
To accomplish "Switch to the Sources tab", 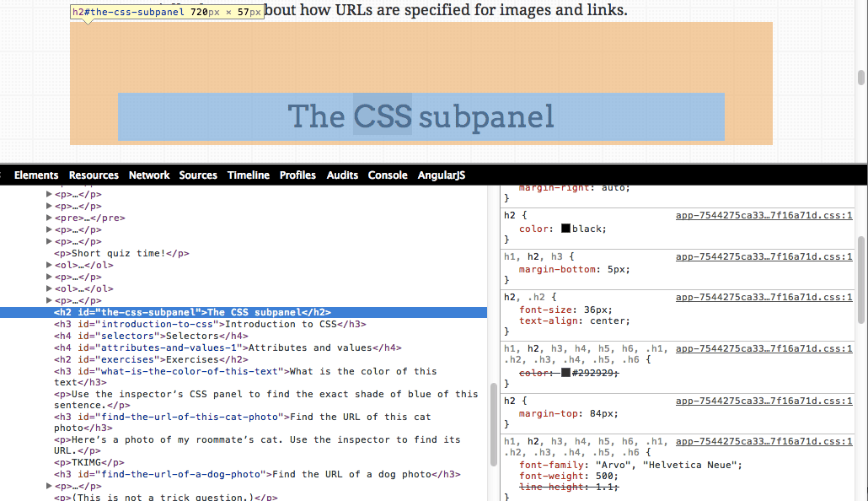I will (x=198, y=175).
